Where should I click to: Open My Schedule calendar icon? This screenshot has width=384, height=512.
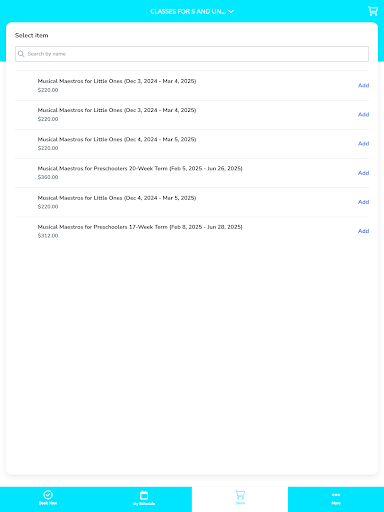pyautogui.click(x=144, y=495)
